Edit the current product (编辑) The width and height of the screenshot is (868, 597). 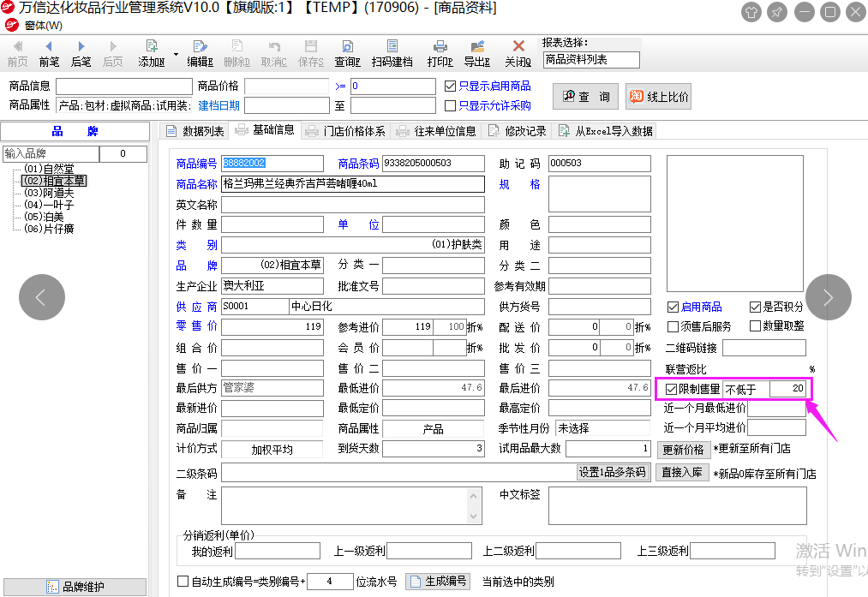(200, 54)
